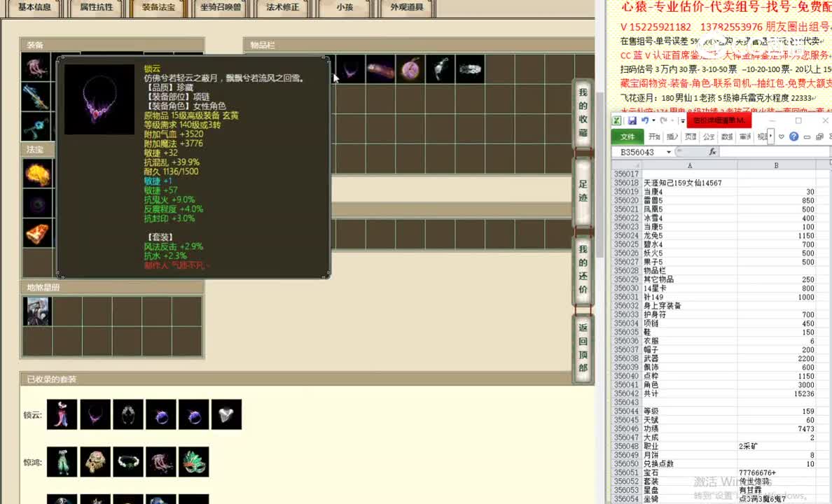832x504 pixels.
Task: Click the white gem icon in 锁云 set row
Action: (226, 414)
